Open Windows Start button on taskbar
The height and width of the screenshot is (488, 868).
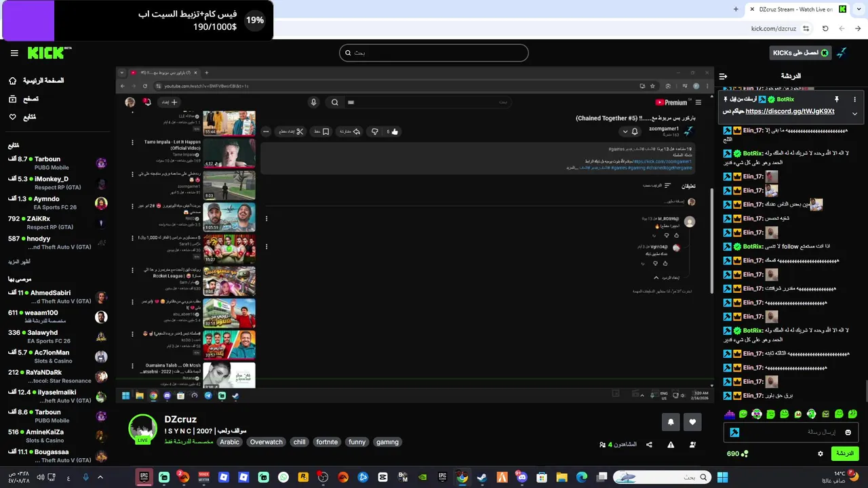coord(722,477)
